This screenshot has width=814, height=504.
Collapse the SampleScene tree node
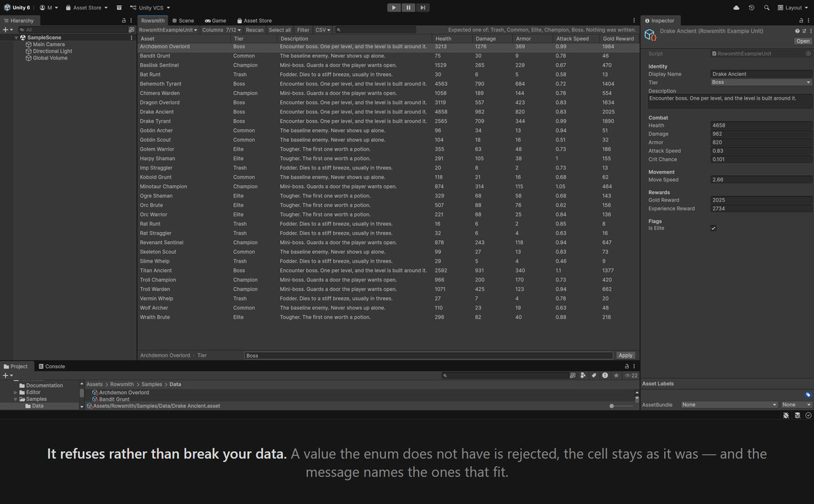tap(16, 38)
